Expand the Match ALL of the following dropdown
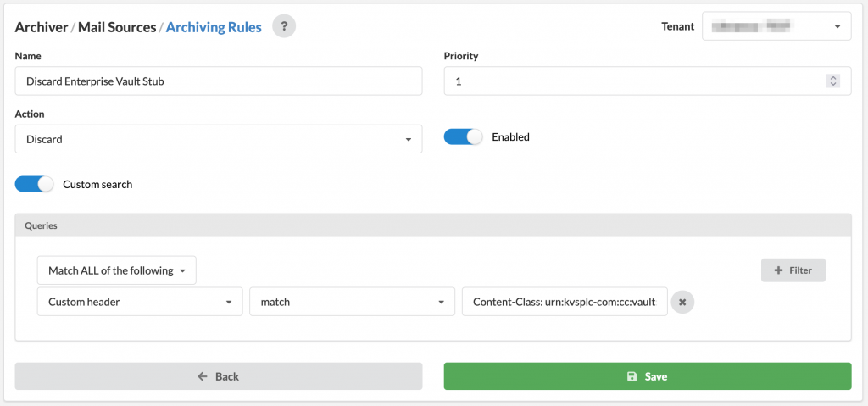The image size is (868, 406). 117,270
